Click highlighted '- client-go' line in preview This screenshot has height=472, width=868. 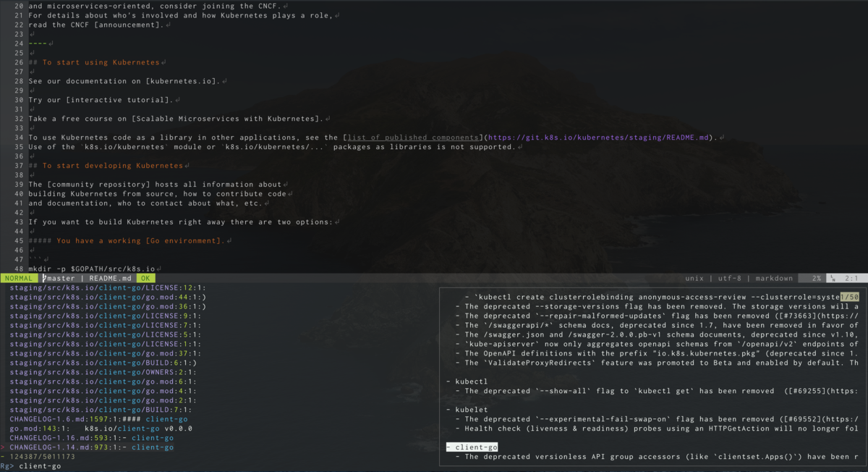pos(472,447)
